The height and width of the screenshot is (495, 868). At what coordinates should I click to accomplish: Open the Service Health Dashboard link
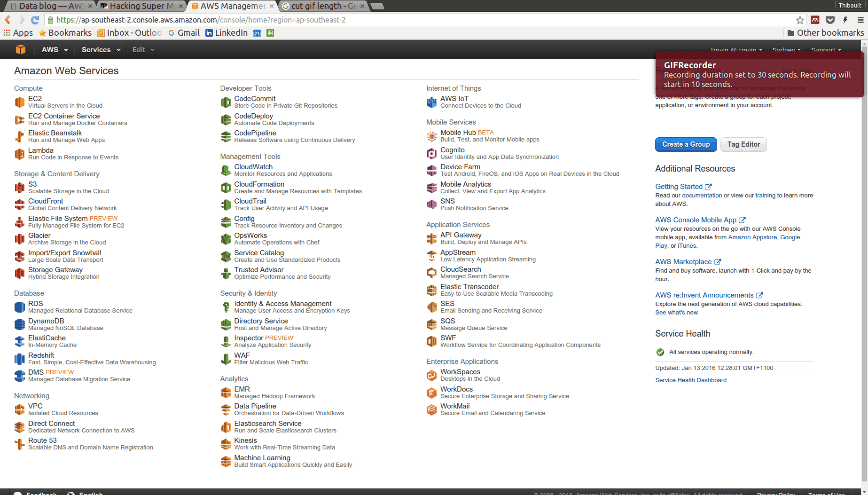coord(690,380)
